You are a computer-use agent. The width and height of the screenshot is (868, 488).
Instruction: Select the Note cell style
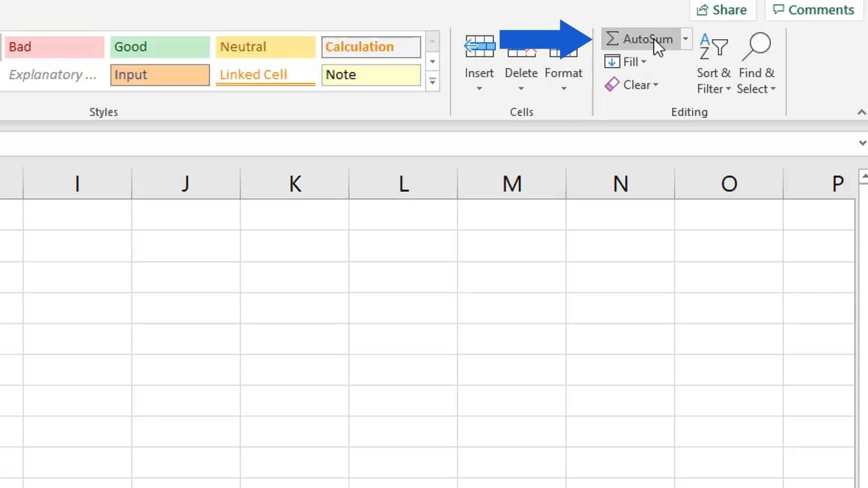[371, 75]
